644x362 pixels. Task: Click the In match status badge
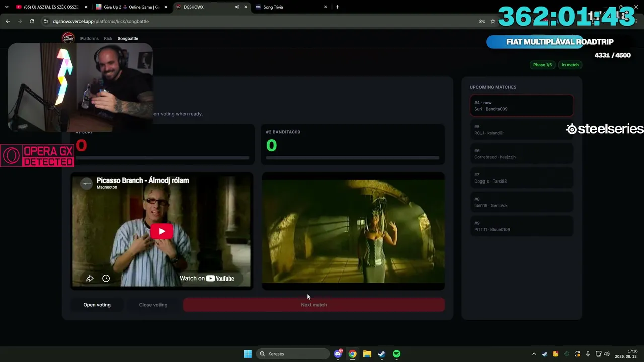(x=570, y=65)
